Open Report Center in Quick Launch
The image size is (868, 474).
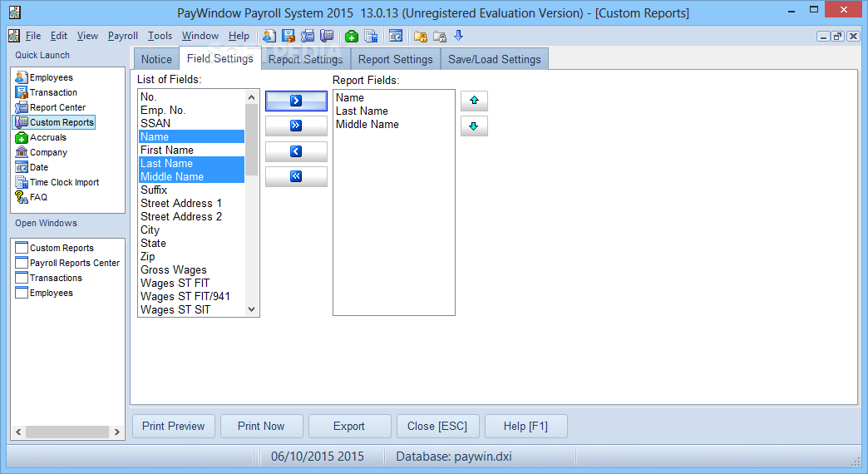[51, 107]
